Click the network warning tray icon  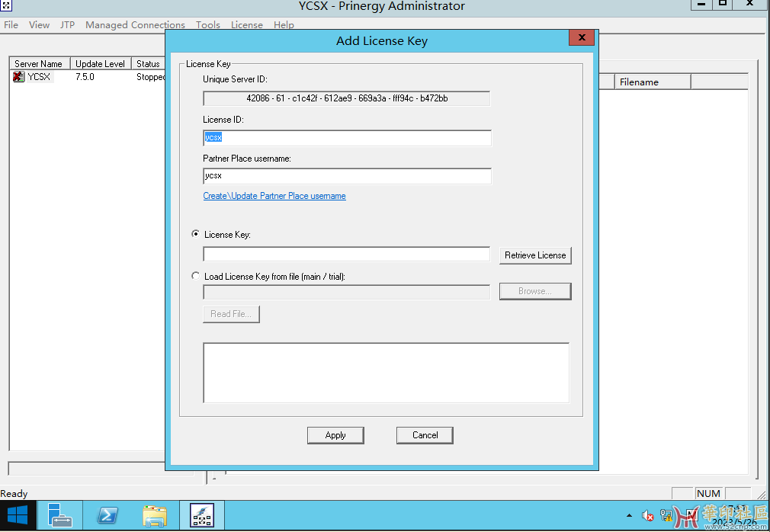tap(666, 515)
